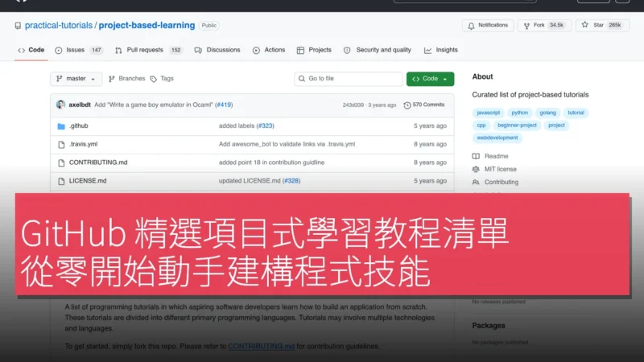Open project-based-learning repository link
Screen dimensions: 644x362
point(147,26)
